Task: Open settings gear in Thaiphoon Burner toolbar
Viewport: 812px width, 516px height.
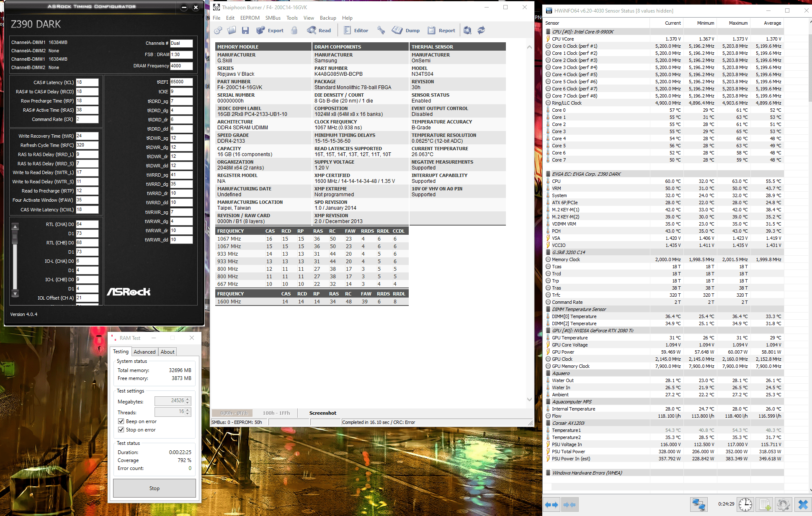Action: tap(218, 30)
